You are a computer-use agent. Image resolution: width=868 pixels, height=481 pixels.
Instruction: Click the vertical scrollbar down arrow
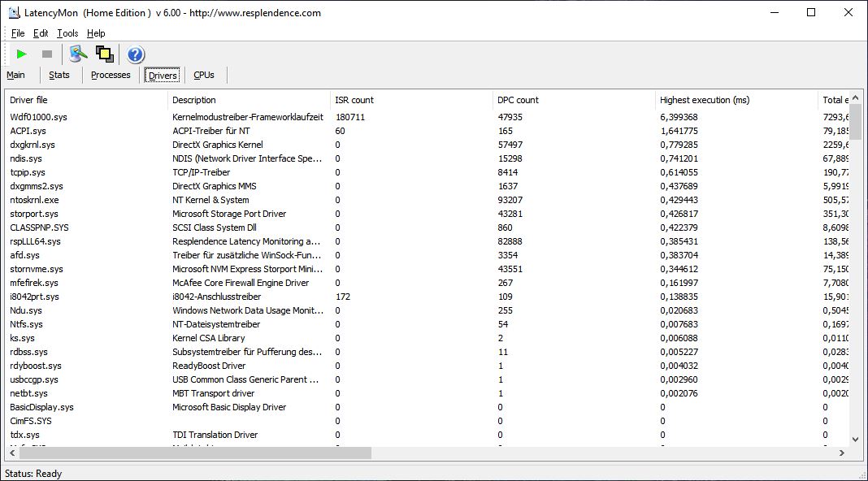pyautogui.click(x=855, y=440)
